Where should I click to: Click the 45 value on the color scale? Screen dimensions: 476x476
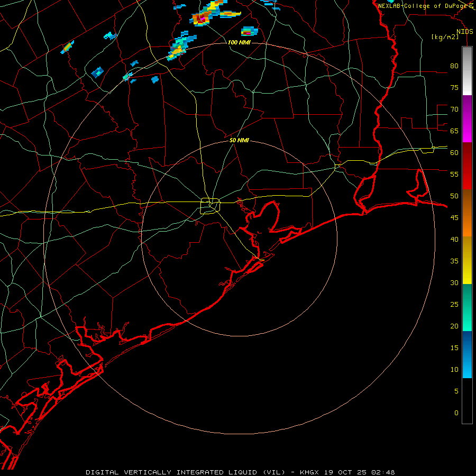[454, 218]
